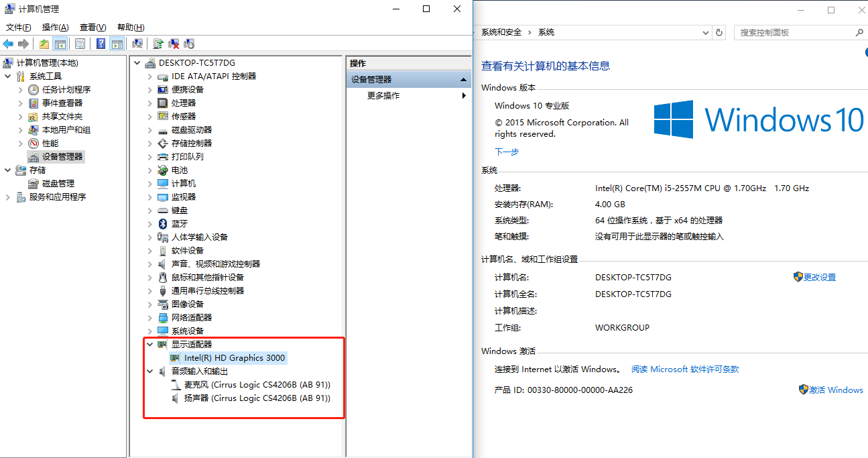Select 麦克风 (Cirrus Logic CS4206B) device
Viewport: 868px width, 458px height.
(257, 384)
